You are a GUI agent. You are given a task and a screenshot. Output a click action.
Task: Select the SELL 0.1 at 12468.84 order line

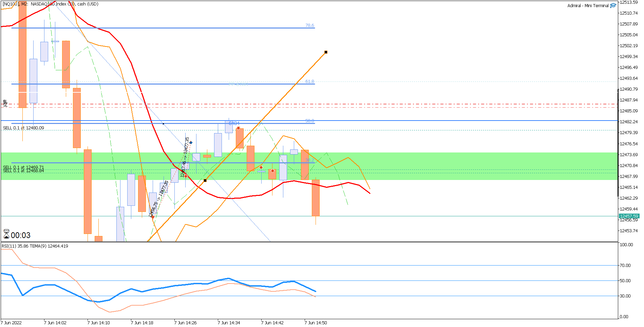click(x=23, y=171)
